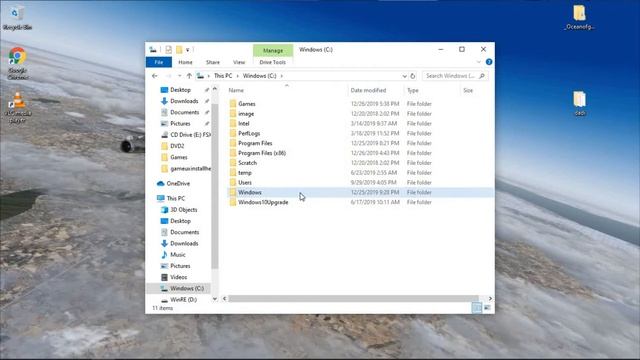Click the Manage contextual tab
This screenshot has height=360, width=640.
coord(273,50)
